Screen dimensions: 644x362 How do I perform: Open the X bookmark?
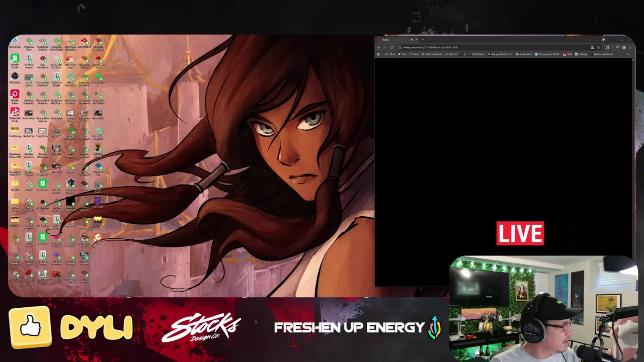pos(463,54)
